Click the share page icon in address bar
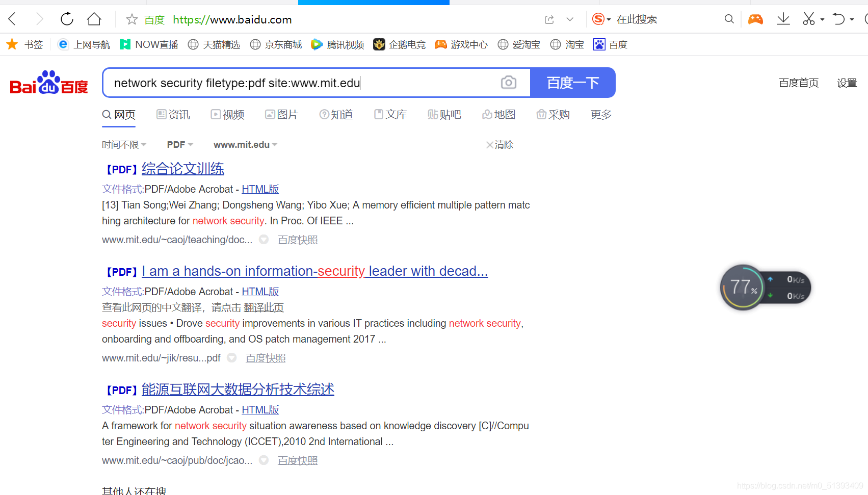This screenshot has width=868, height=495. coord(549,19)
